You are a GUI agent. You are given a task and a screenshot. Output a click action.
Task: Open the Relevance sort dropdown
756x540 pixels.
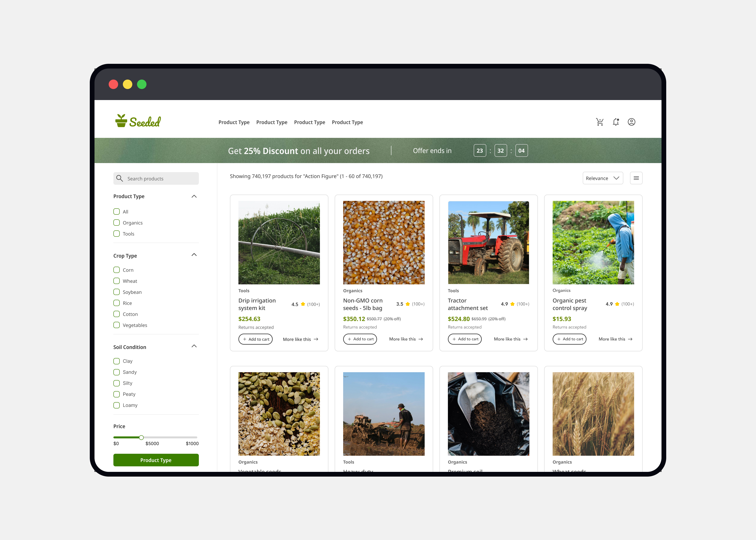(x=602, y=178)
